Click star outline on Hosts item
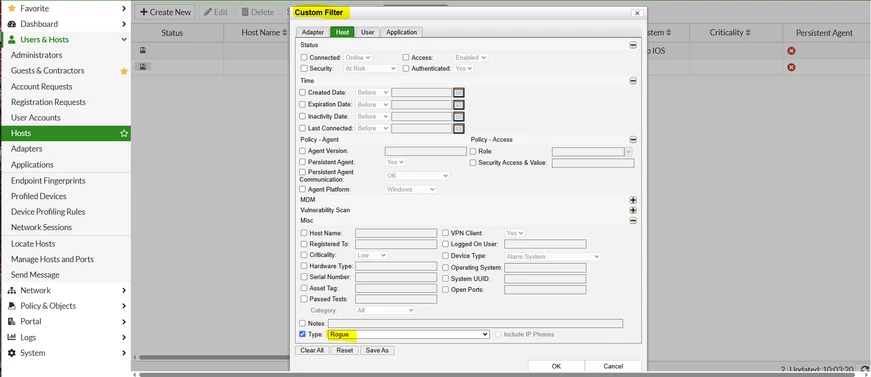Viewport: 871px width, 377px height. [x=124, y=133]
